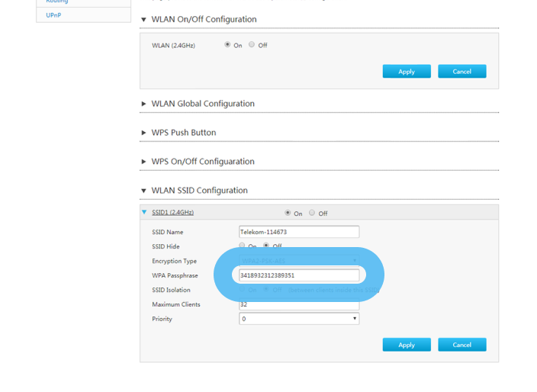
Task: Apply the SSID configuration changes
Action: (x=407, y=345)
